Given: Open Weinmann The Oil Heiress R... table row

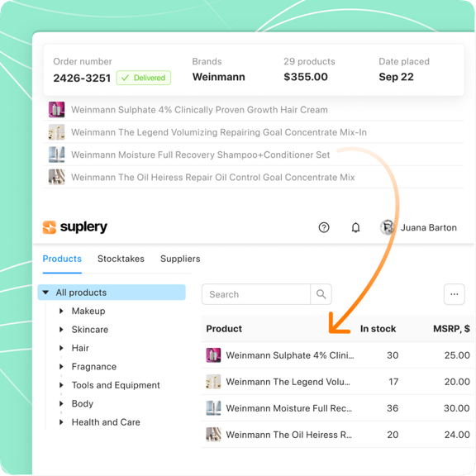Looking at the screenshot, I should (337, 435).
